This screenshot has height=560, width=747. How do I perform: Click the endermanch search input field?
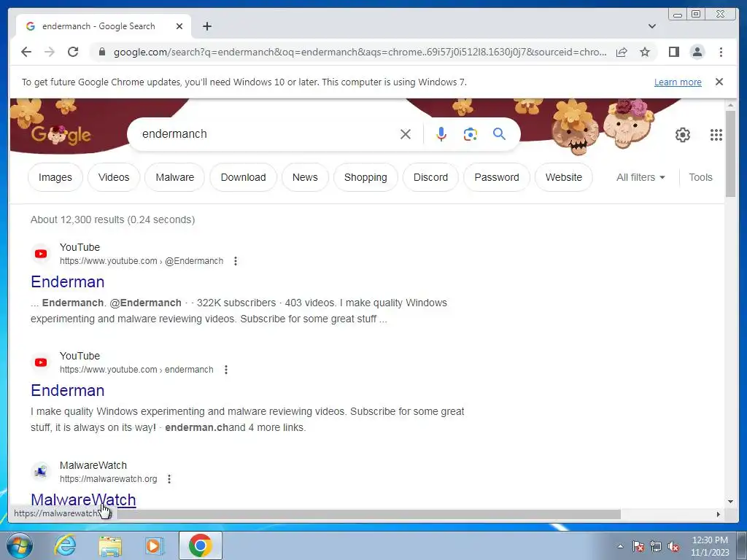coord(267,134)
